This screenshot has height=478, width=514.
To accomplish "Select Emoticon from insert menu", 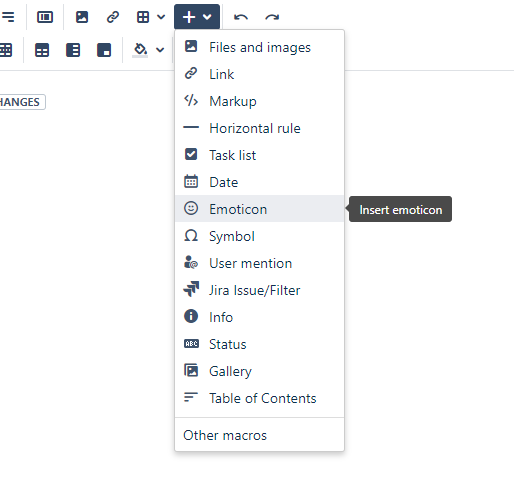I will (x=259, y=209).
